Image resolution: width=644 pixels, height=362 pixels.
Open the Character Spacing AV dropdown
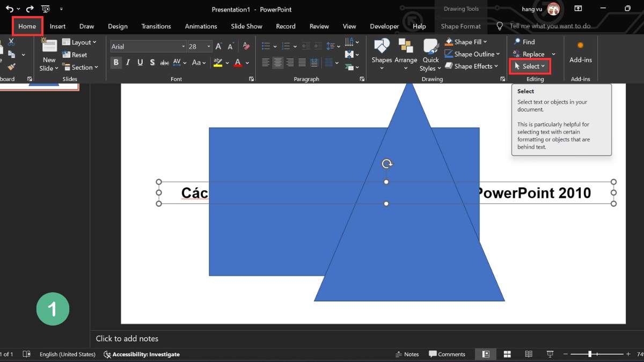[179, 63]
